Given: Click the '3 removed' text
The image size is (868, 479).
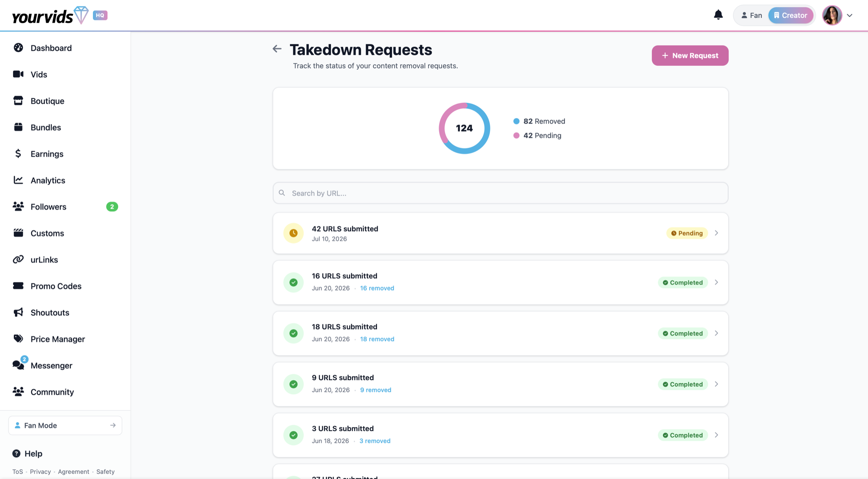Looking at the screenshot, I should [x=375, y=441].
